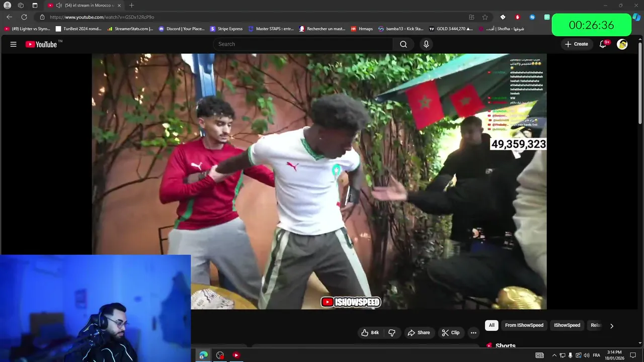Click the Clip button
The height and width of the screenshot is (362, 644).
pos(450,333)
